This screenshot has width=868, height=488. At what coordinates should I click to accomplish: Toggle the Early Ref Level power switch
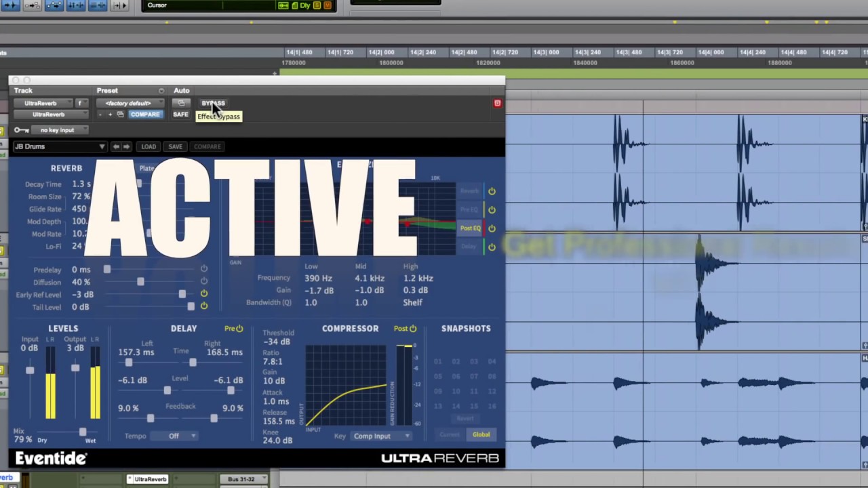(203, 293)
